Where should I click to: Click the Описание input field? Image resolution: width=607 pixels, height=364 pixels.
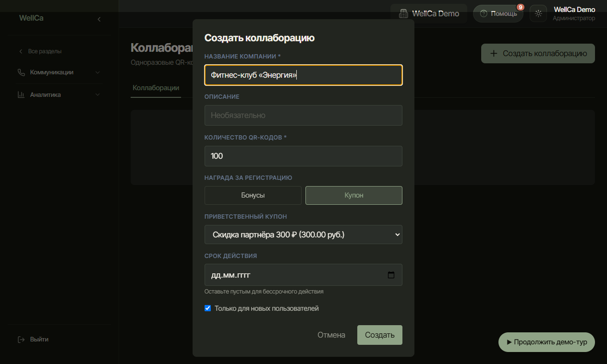[x=303, y=116]
